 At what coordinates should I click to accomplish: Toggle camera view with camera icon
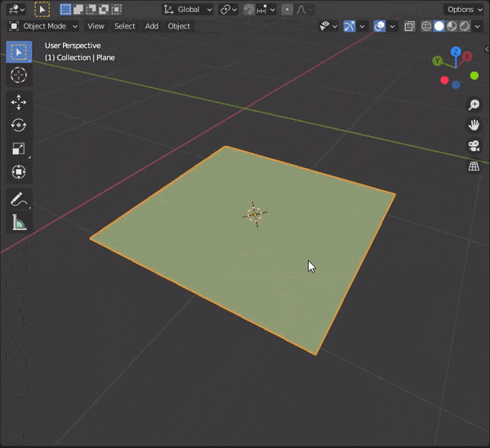point(474,146)
